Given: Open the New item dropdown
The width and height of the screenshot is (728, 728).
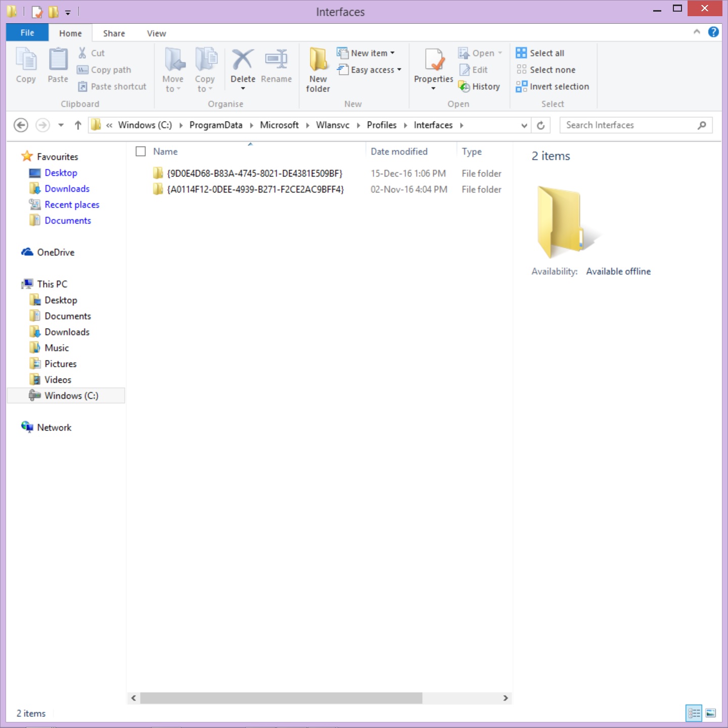Looking at the screenshot, I should [366, 53].
